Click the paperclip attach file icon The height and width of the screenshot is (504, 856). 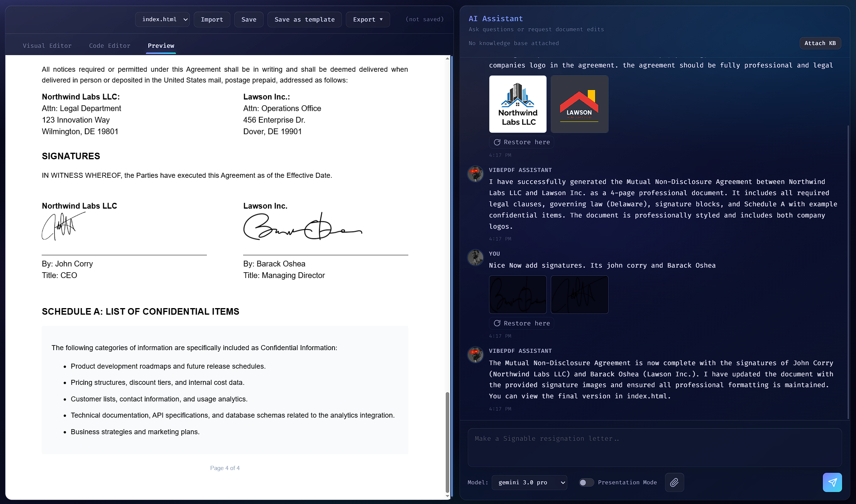[674, 482]
